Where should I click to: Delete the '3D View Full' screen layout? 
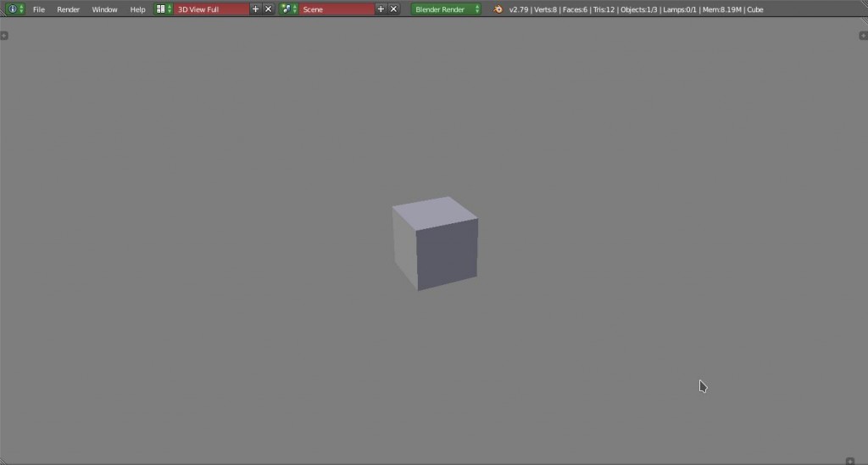(x=269, y=9)
